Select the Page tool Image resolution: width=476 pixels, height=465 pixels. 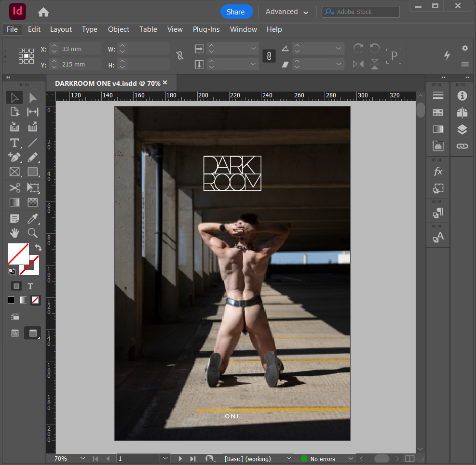(14, 112)
